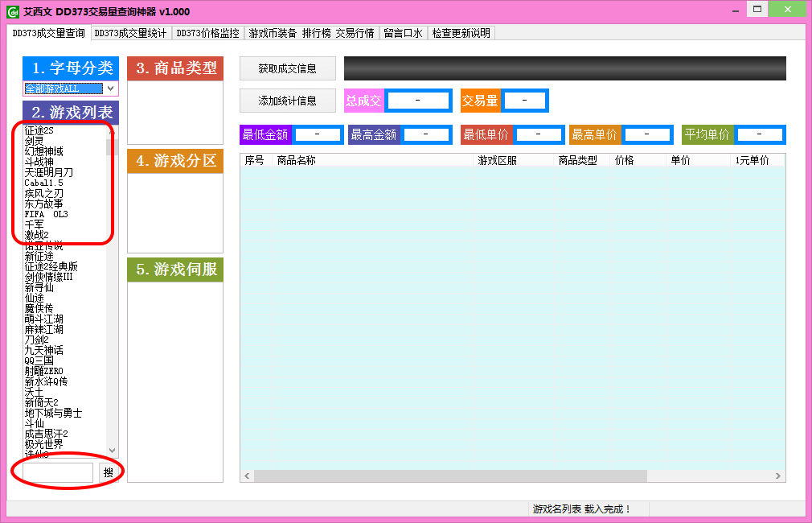Select 九天神话 in game list
812x523 pixels.
[44, 350]
